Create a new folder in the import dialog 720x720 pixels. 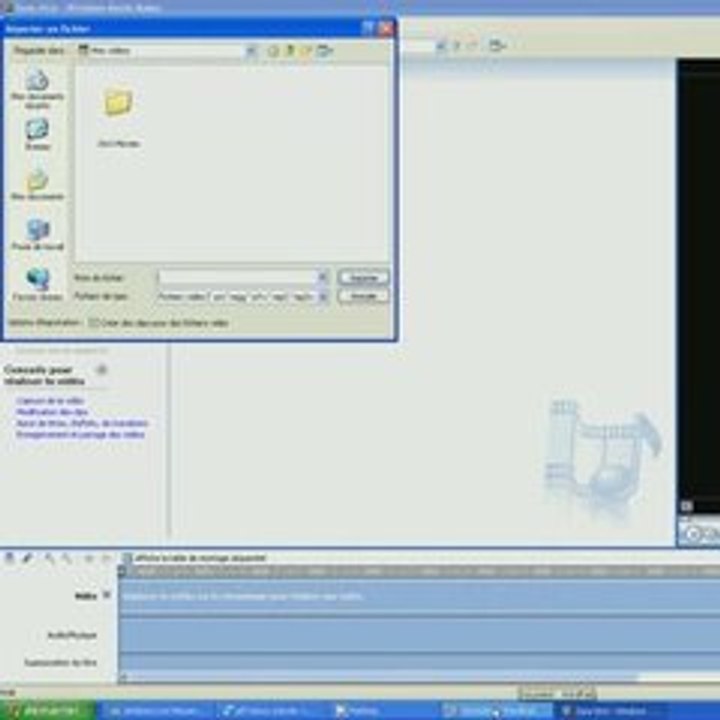(x=306, y=51)
